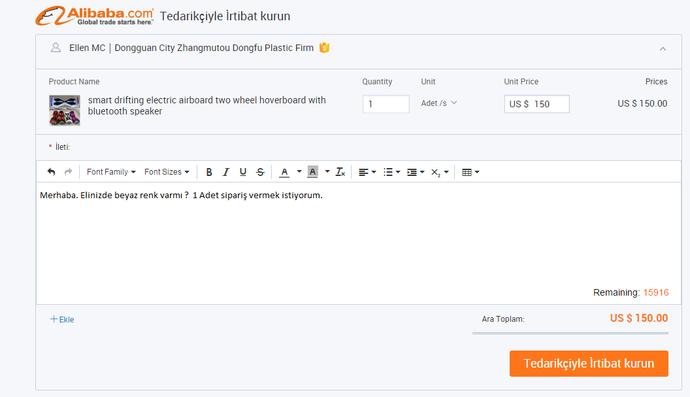
Task: Click the Quantity column header
Action: point(377,81)
